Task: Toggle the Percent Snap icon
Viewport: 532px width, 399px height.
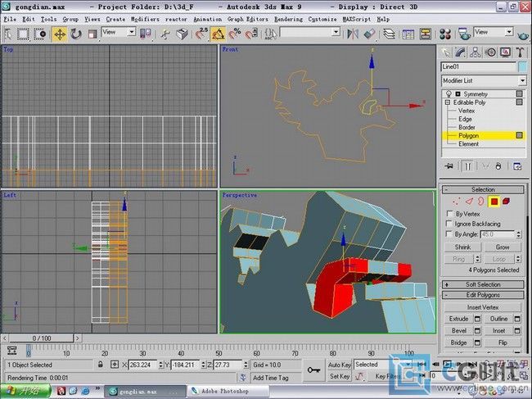Action: [235, 34]
